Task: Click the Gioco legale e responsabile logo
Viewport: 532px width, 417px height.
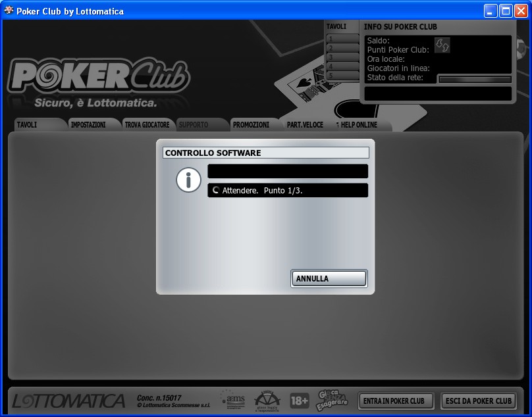Action: pyautogui.click(x=267, y=400)
